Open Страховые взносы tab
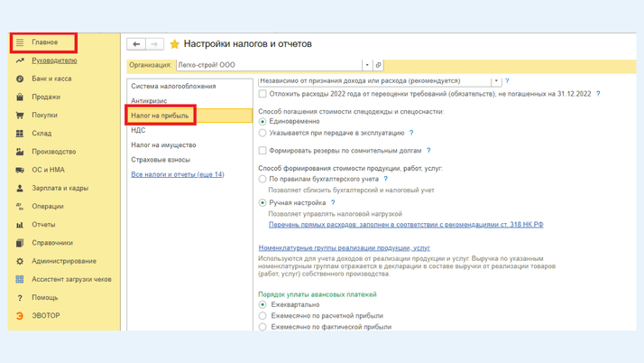Viewport: 644px width, 363px height. click(161, 160)
